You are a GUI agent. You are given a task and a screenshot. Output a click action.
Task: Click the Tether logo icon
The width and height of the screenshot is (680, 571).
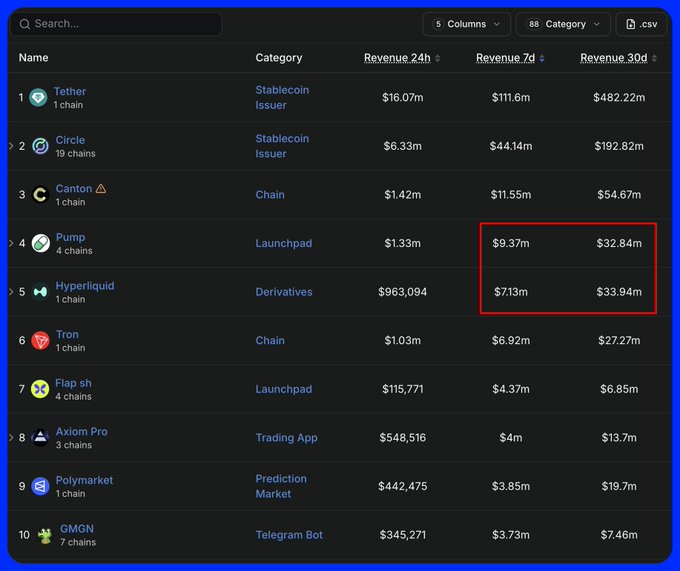38,97
